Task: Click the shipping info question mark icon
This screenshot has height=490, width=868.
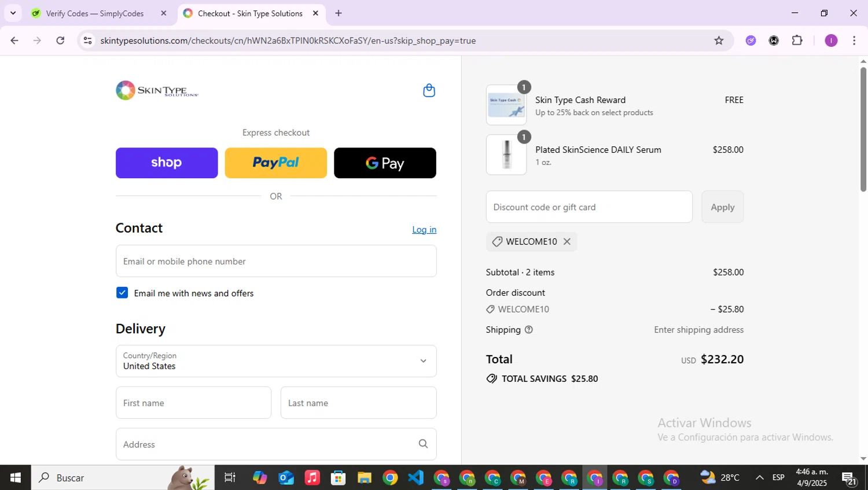Action: pyautogui.click(x=528, y=330)
